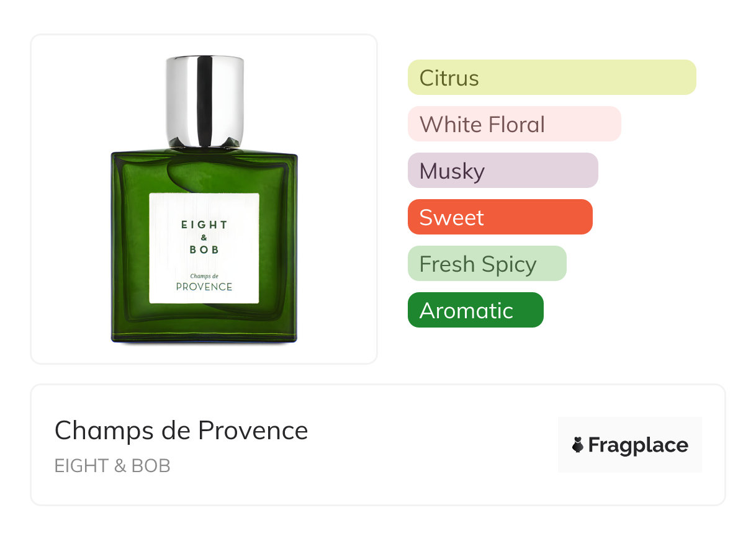
Task: Select the White Floral accord bar
Action: click(515, 124)
